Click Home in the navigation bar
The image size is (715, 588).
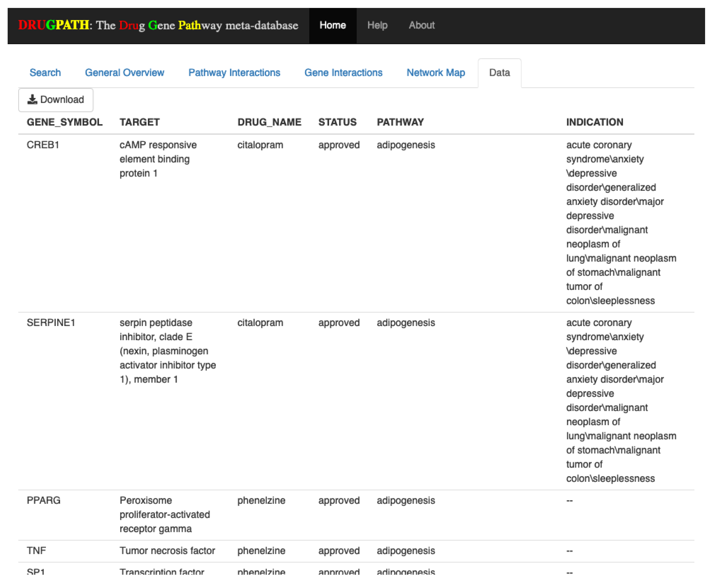click(332, 25)
